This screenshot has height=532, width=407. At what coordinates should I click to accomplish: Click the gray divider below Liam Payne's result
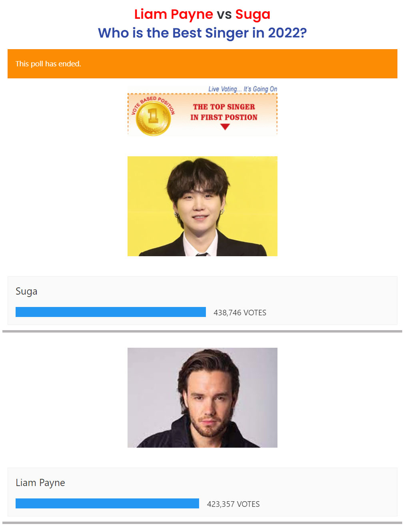coord(202,523)
